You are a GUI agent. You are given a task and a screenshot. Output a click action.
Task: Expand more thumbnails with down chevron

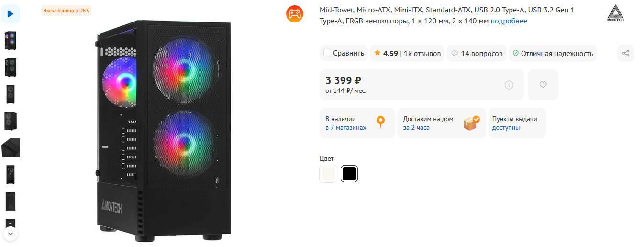[11, 234]
